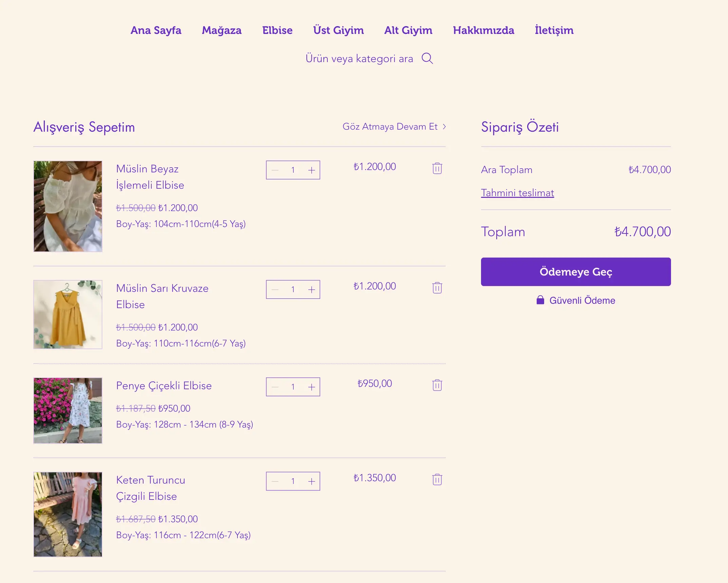Open the yellow Kruvaze dress thumbnail
The width and height of the screenshot is (728, 583).
pos(68,315)
